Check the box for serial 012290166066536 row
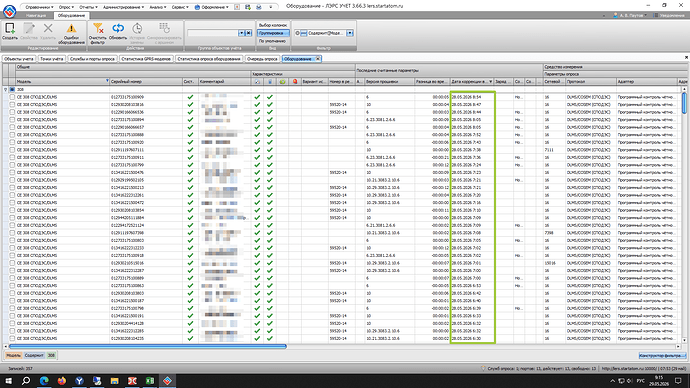 pyautogui.click(x=12, y=112)
